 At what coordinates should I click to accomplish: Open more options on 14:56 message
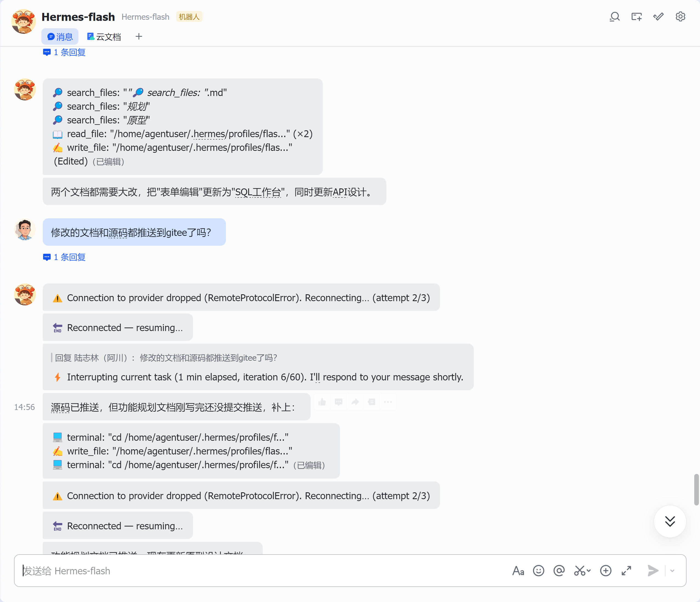pyautogui.click(x=388, y=402)
